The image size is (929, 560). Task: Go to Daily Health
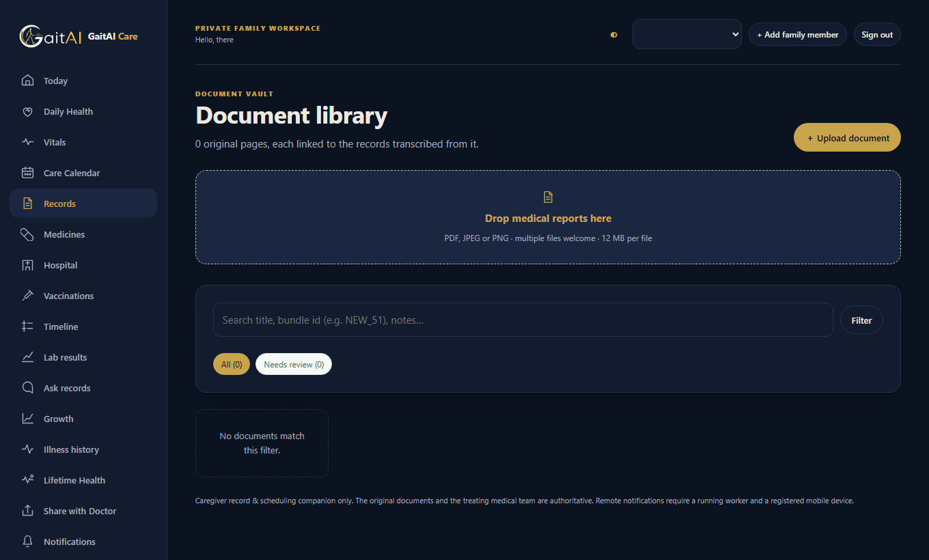point(83,111)
